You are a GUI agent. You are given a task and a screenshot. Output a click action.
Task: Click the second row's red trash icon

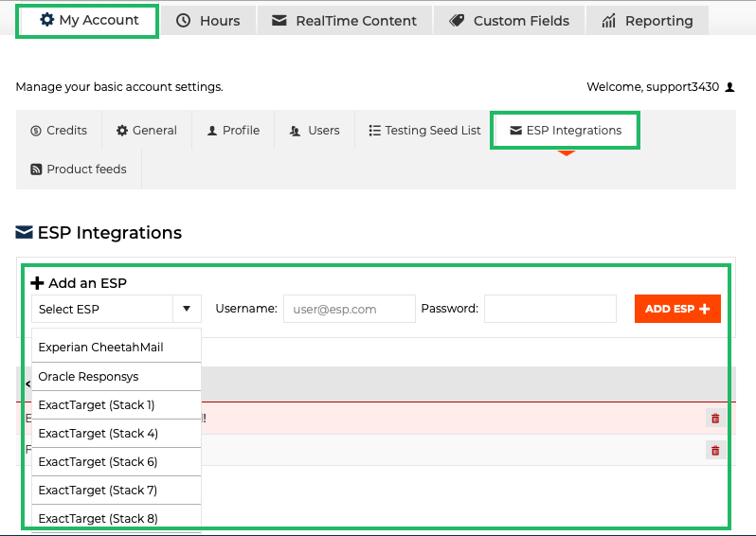(715, 451)
